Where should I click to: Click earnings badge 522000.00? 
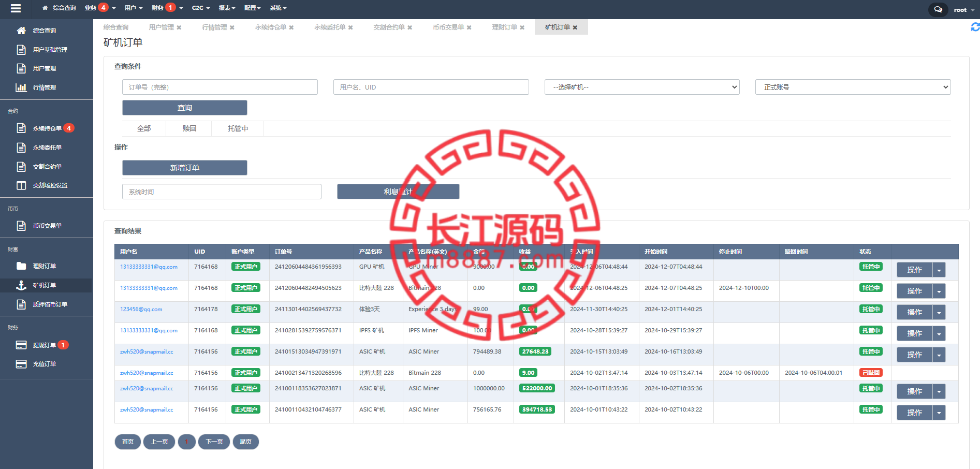point(537,388)
